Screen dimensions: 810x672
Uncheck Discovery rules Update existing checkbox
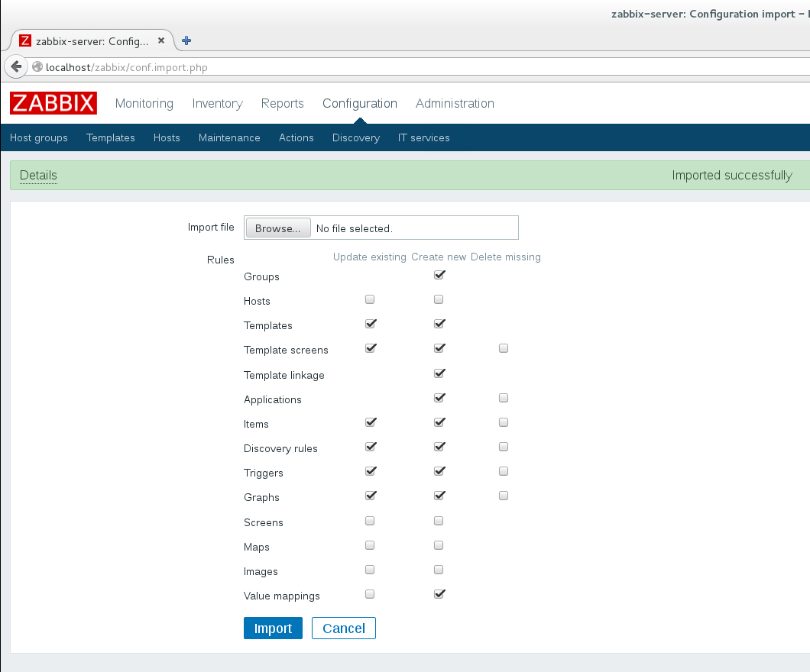pyautogui.click(x=371, y=447)
